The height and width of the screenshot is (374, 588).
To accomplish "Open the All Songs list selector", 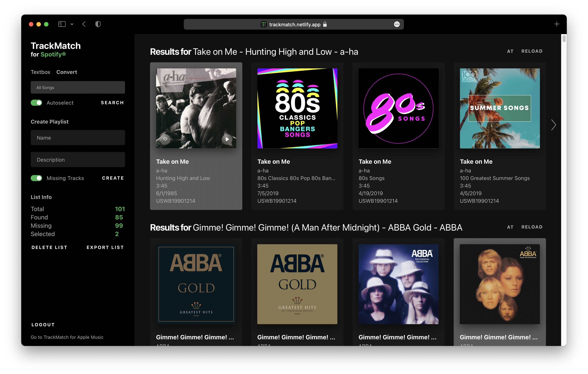I will (78, 88).
